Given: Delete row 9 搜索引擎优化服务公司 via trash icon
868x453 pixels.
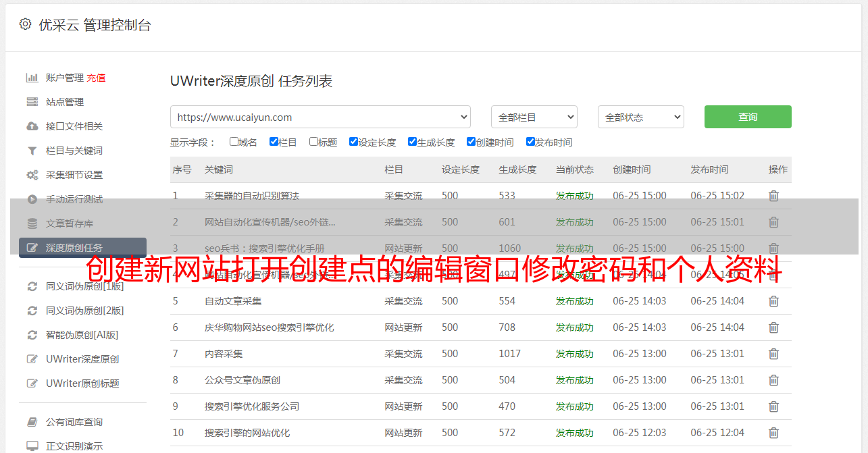Looking at the screenshot, I should point(773,406).
